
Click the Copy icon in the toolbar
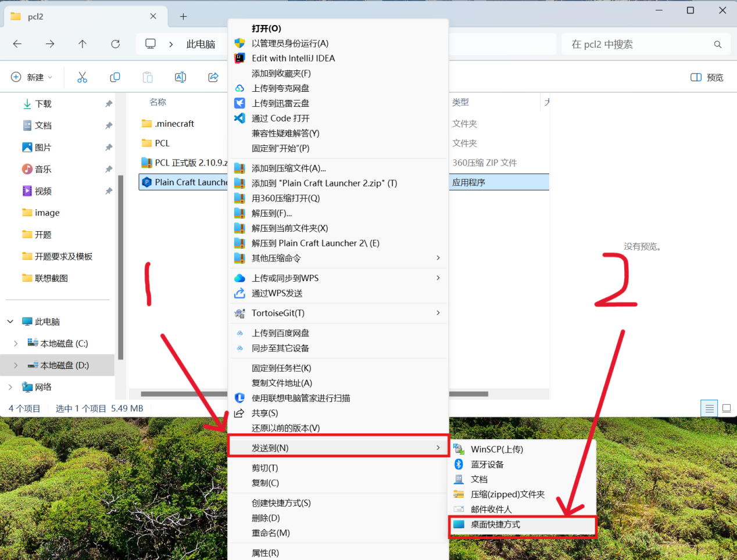(x=115, y=77)
